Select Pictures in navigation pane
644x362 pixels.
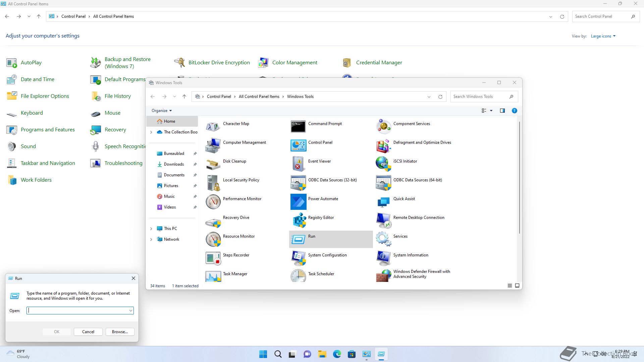(171, 186)
